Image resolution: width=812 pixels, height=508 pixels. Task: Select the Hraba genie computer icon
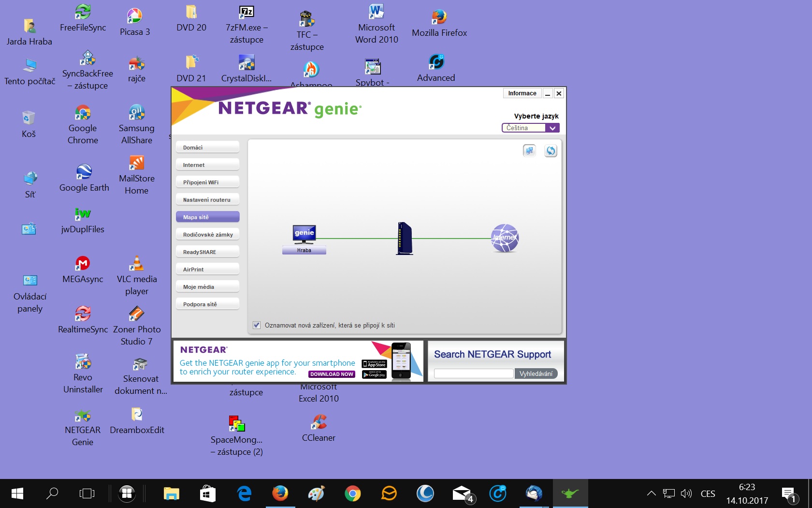(304, 234)
